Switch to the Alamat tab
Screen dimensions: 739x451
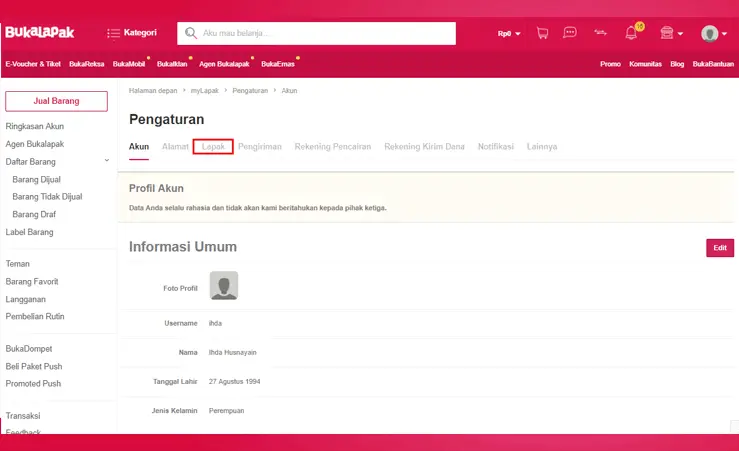175,147
